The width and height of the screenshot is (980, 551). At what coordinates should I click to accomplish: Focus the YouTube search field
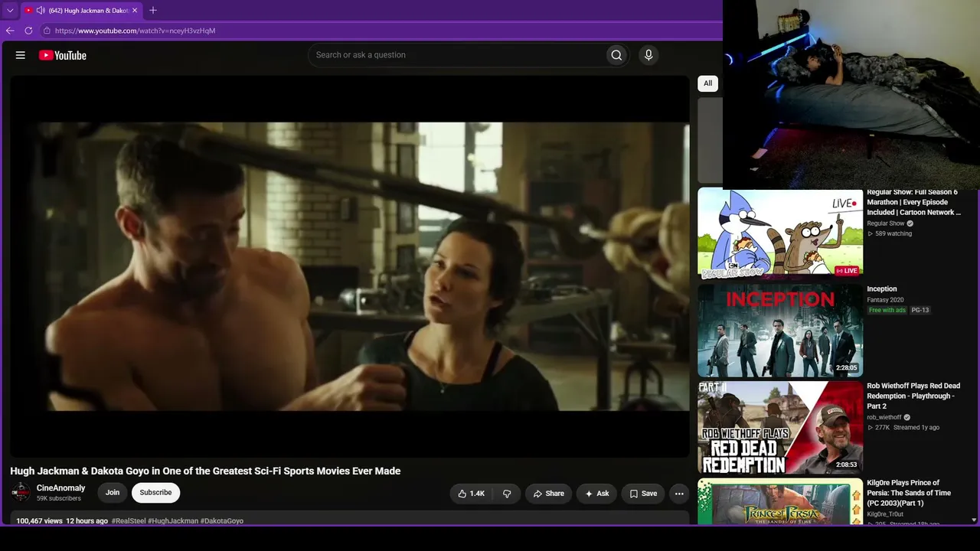456,55
